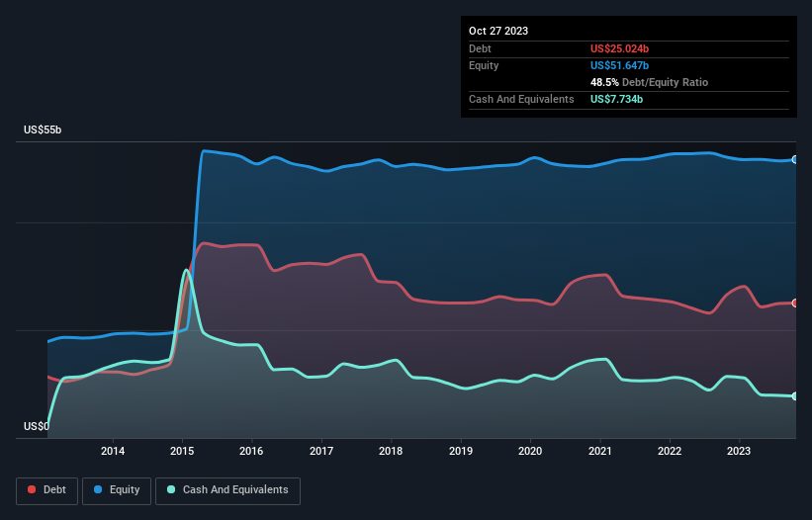
Task: Click the 48.5% Debt/Equity Ratio text
Action: 649,82
